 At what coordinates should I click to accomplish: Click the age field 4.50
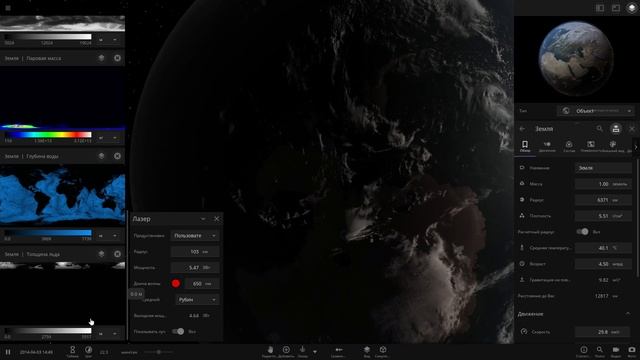[603, 264]
